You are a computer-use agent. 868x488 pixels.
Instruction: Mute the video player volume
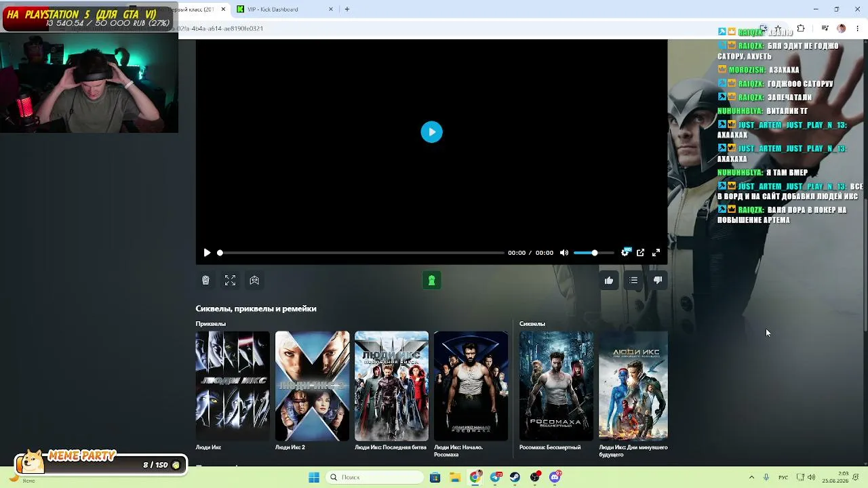pyautogui.click(x=564, y=253)
